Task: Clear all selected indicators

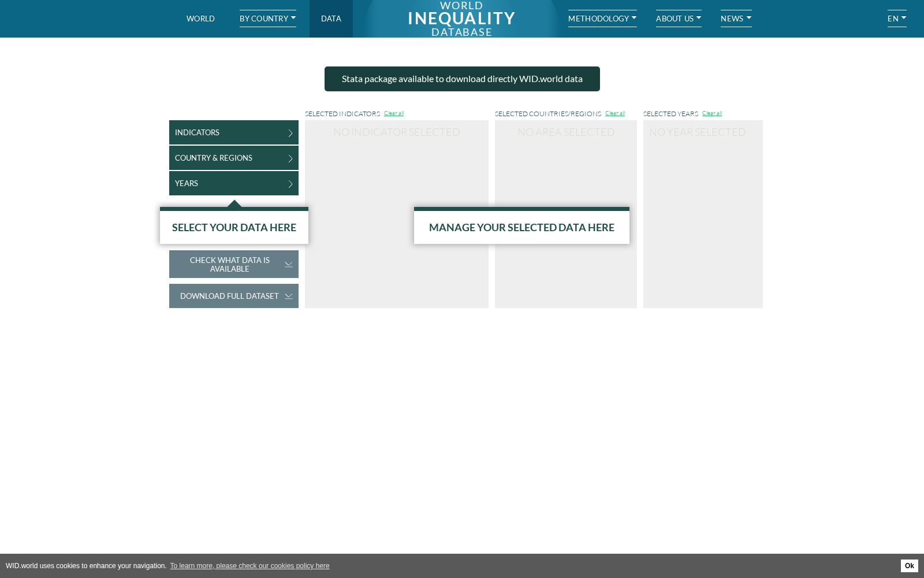Action: pyautogui.click(x=394, y=113)
